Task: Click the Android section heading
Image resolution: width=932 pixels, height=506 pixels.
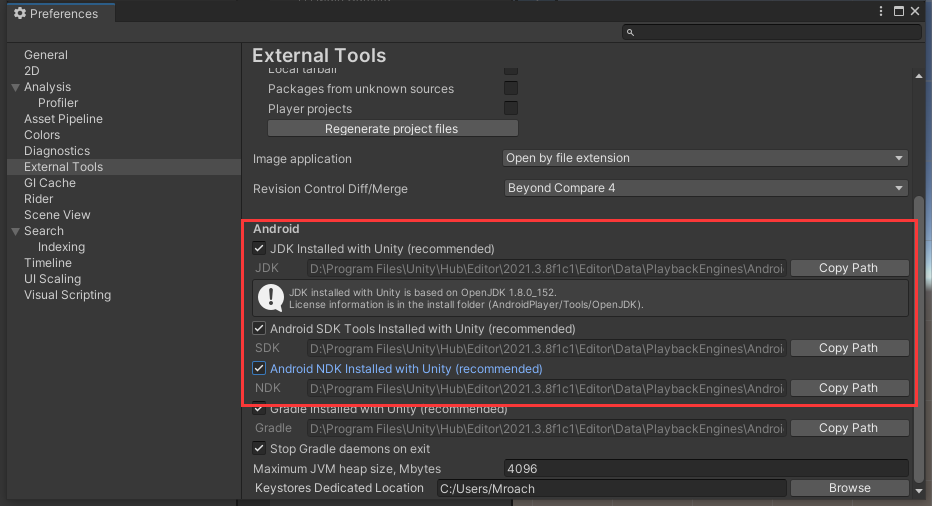Action: (276, 229)
